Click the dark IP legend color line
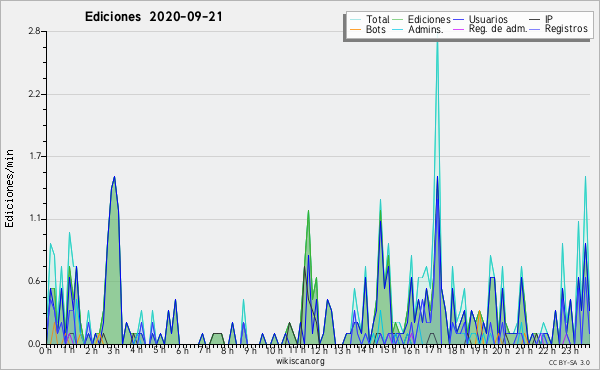600x370 pixels. (x=535, y=20)
